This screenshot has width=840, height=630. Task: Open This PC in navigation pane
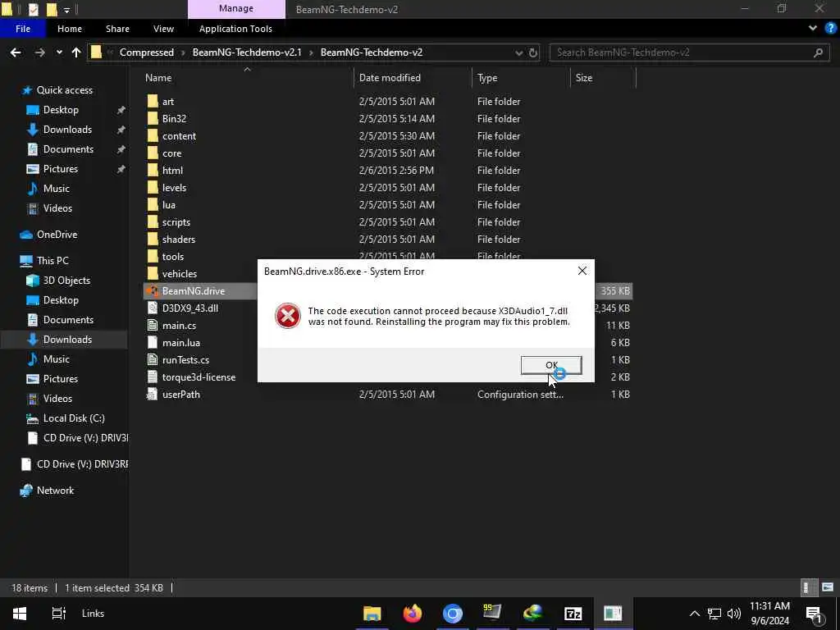[52, 261]
